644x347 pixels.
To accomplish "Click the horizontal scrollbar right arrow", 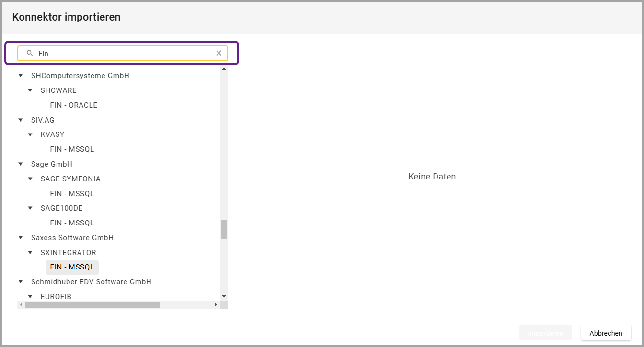I will coord(216,304).
